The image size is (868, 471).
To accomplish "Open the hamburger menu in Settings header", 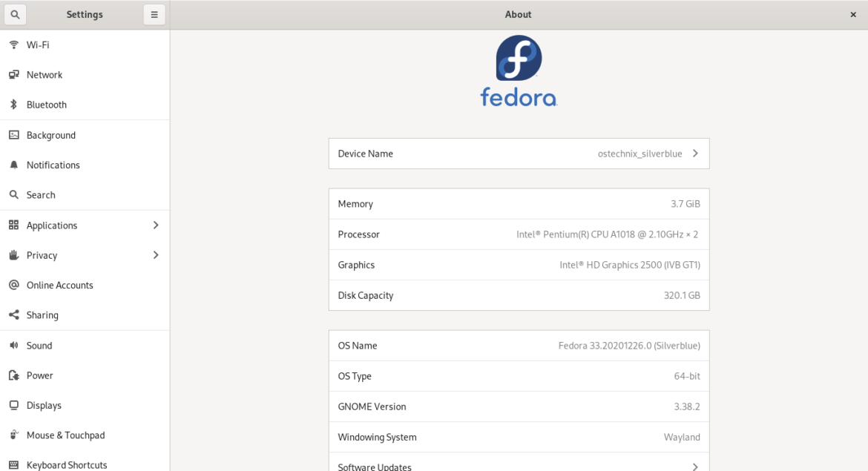I will (x=154, y=14).
